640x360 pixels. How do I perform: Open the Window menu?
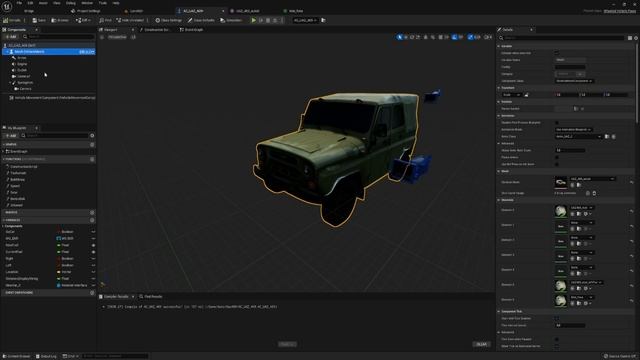pos(87,3)
